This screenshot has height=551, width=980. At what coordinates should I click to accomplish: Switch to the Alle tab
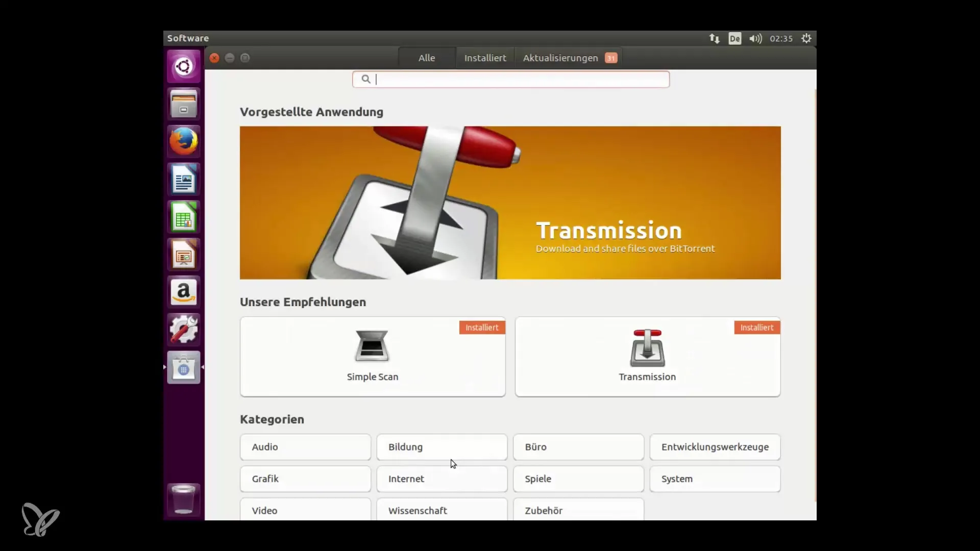point(427,58)
